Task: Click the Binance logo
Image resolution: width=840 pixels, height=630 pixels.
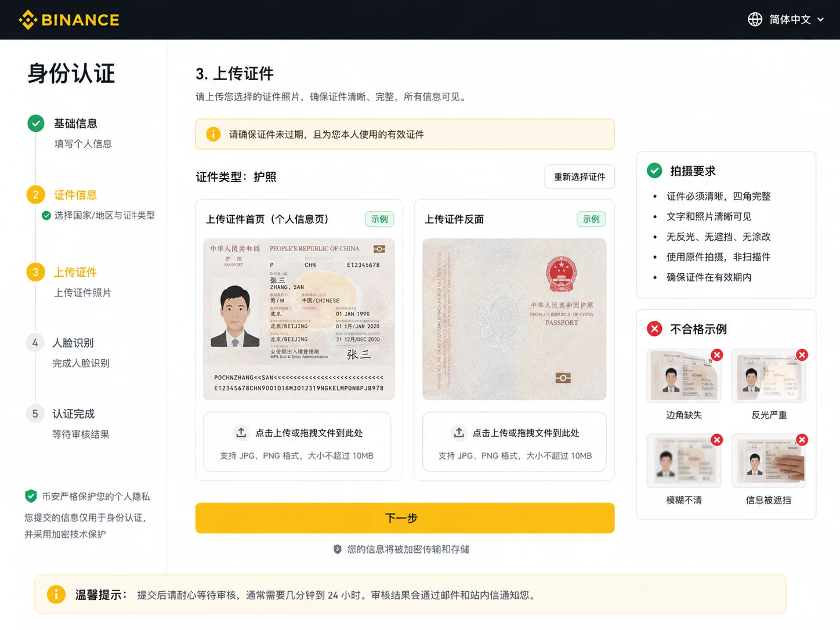Action: tap(68, 20)
